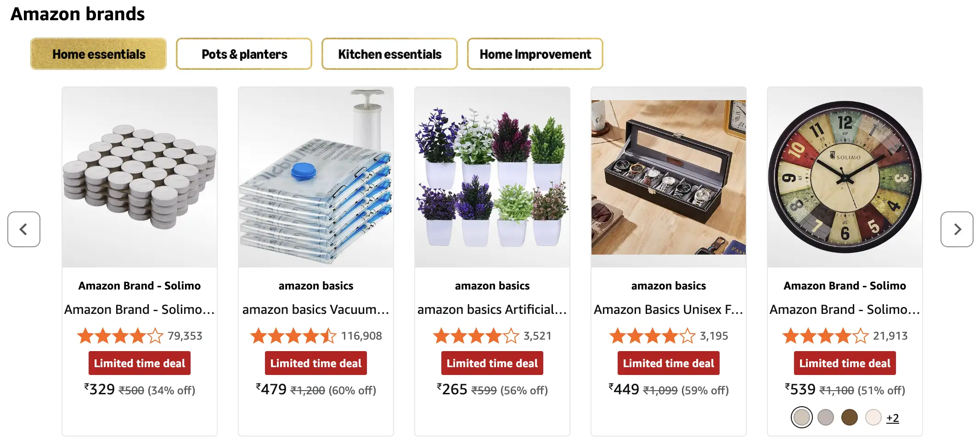Click star rating of Vacuum bags product
The height and width of the screenshot is (443, 980).
(x=293, y=336)
